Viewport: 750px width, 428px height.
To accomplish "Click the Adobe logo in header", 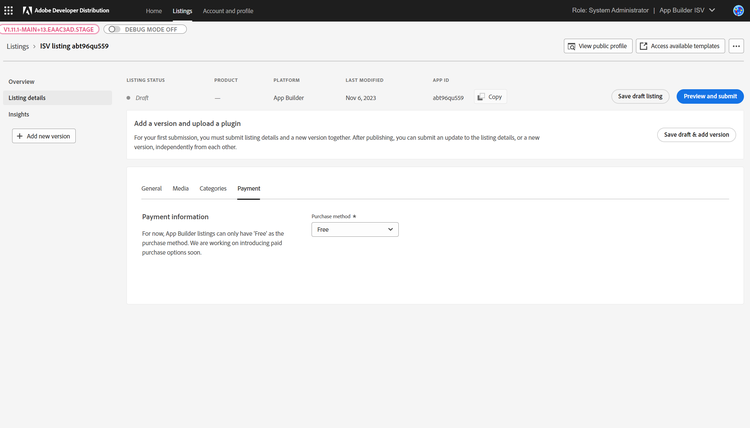I will 27,10.
